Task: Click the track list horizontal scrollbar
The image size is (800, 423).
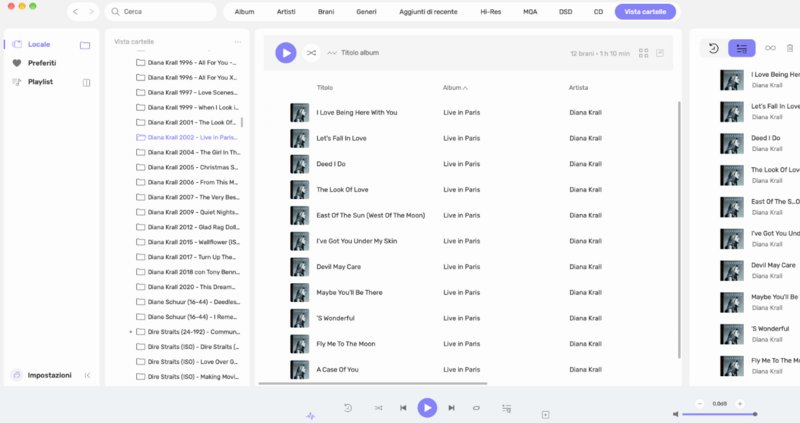Action: [x=373, y=383]
